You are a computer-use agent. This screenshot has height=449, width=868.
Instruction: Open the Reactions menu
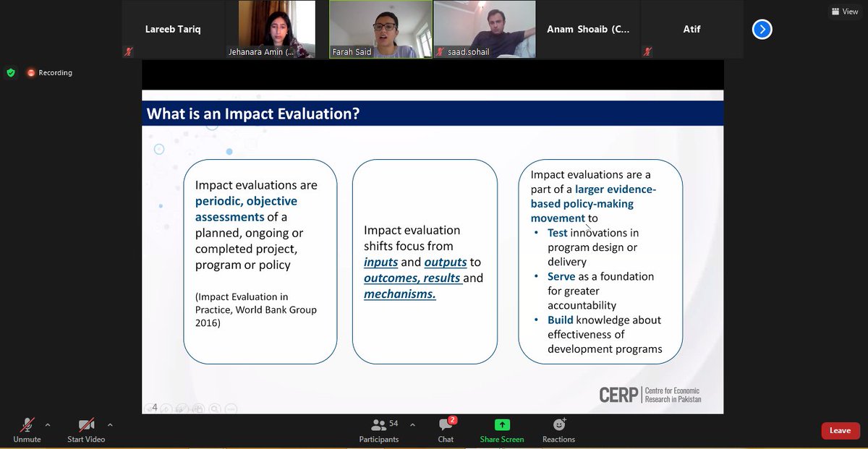point(558,429)
